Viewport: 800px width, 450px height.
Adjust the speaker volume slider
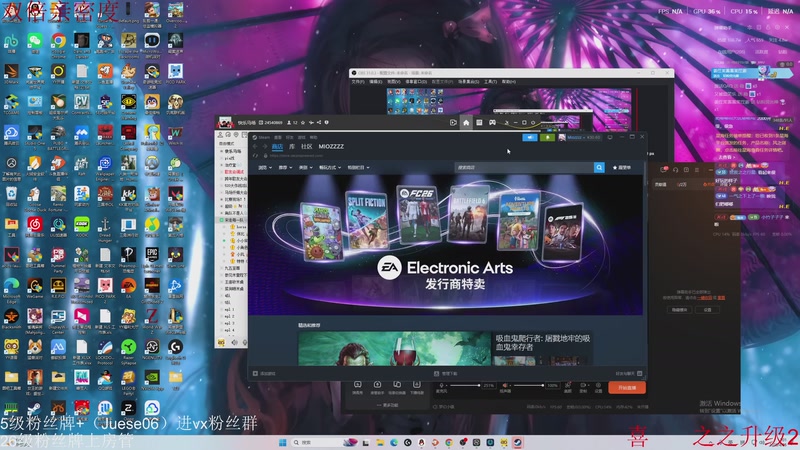click(x=529, y=386)
